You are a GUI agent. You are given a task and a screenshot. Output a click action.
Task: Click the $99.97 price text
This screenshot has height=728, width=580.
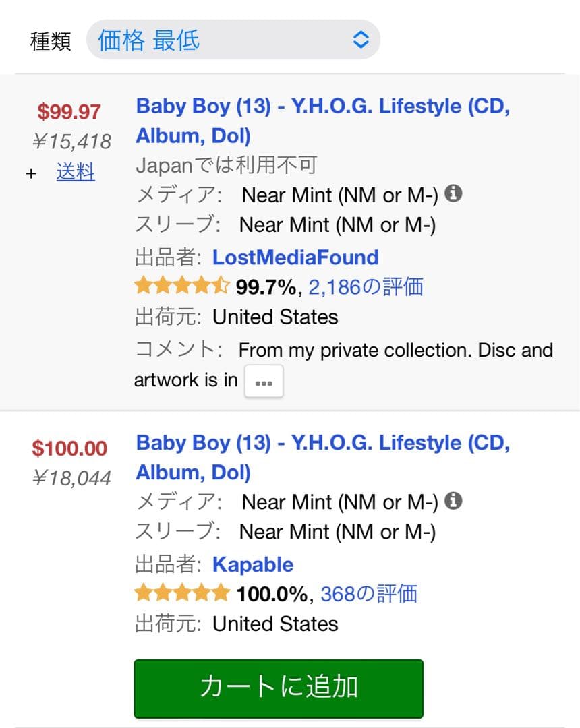[x=67, y=111]
